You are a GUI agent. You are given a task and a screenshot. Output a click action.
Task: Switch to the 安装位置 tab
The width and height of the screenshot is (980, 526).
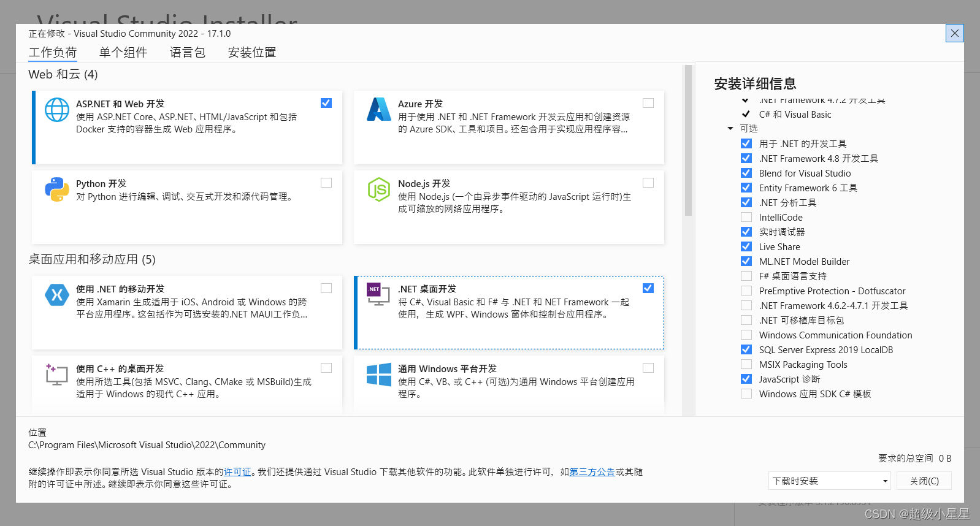[252, 53]
